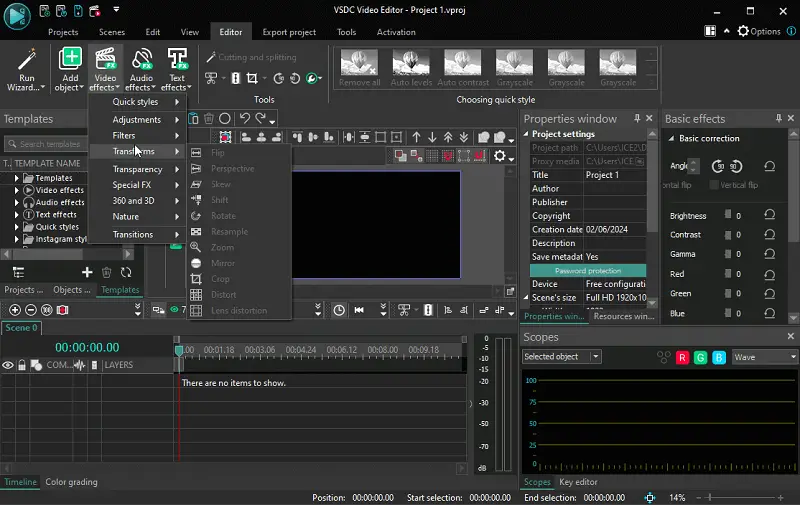Reset Brightness value icon
Screen dimensions: 800x505
pyautogui.click(x=769, y=215)
